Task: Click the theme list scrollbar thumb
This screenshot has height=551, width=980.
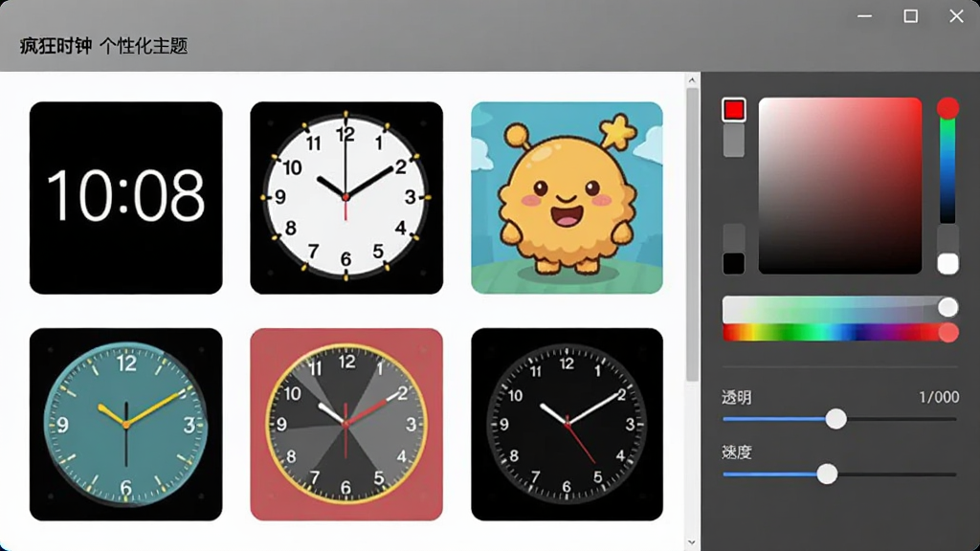Action: click(x=692, y=234)
